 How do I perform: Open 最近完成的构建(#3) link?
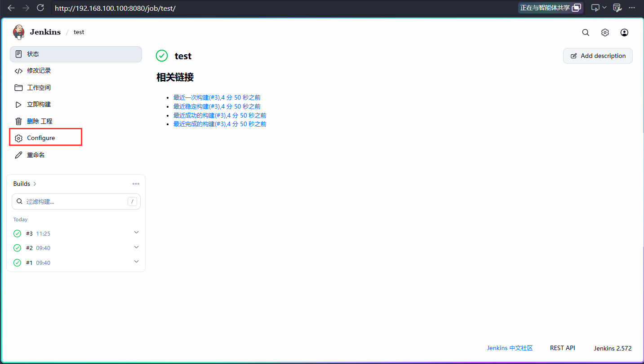pos(220,124)
